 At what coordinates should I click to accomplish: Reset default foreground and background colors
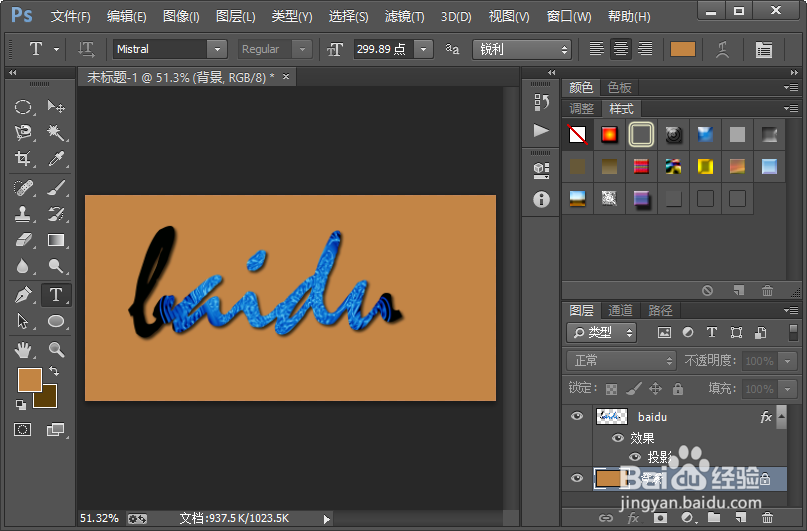(x=21, y=405)
